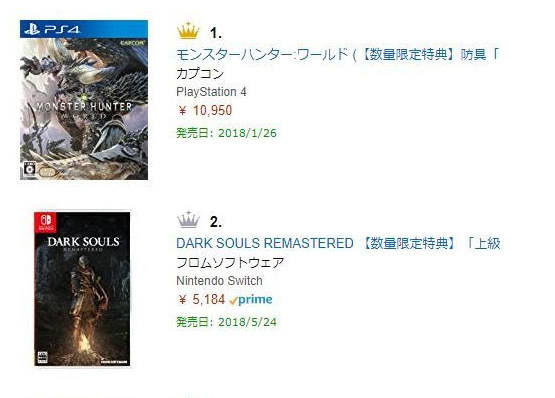Click the Nintendo Switch platform label text

tap(219, 281)
